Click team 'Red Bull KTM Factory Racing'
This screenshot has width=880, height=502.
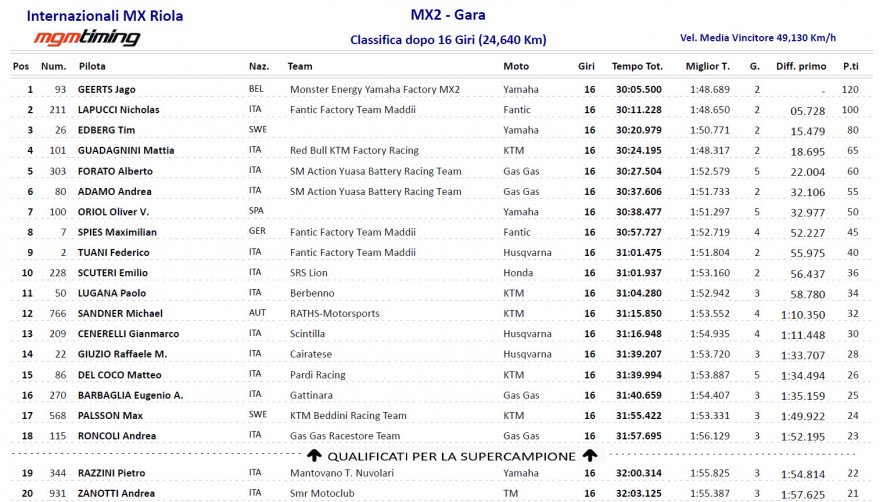click(x=354, y=150)
